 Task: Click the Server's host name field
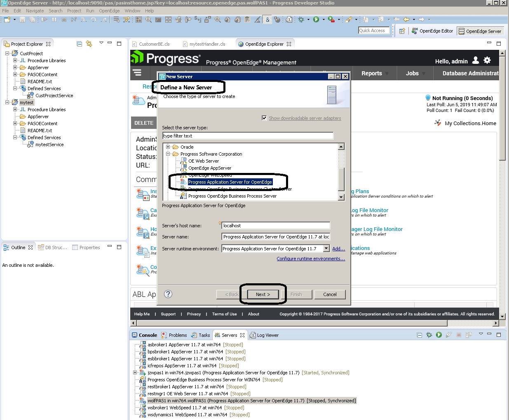pyautogui.click(x=276, y=226)
